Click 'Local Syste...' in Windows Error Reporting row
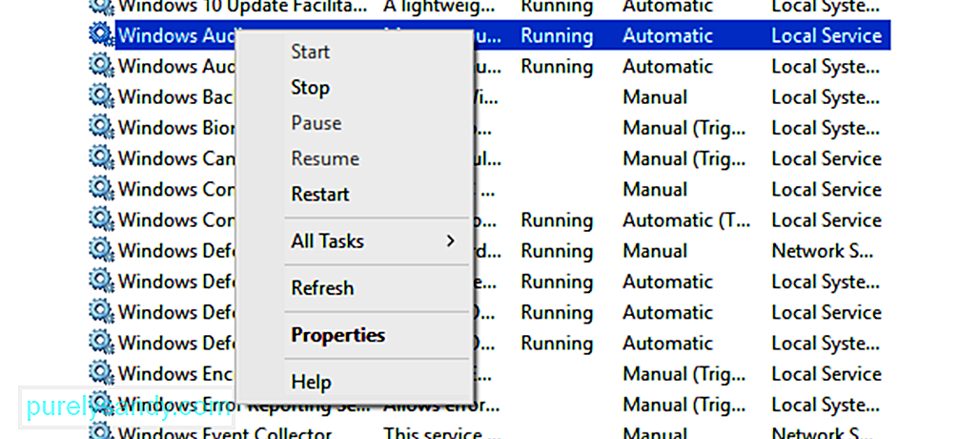The image size is (980, 439). pos(827,406)
